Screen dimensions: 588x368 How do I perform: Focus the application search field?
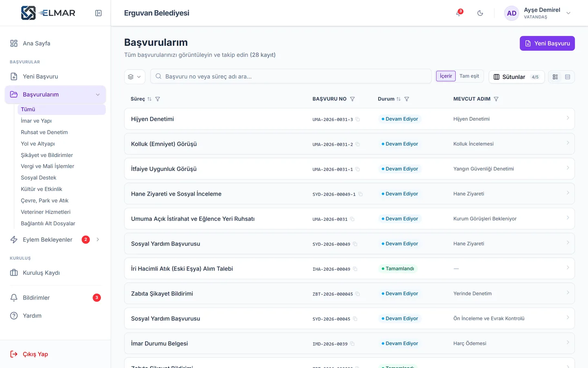click(x=291, y=76)
